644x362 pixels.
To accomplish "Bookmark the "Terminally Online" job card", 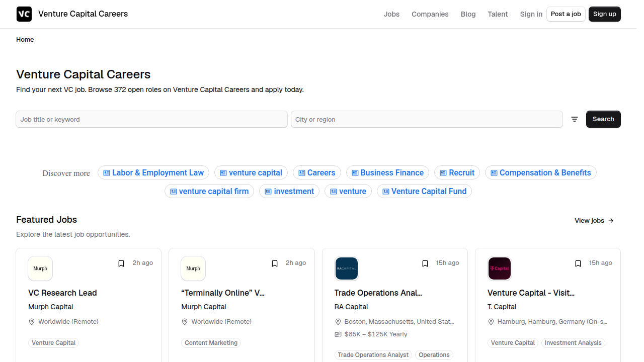I will pos(275,263).
